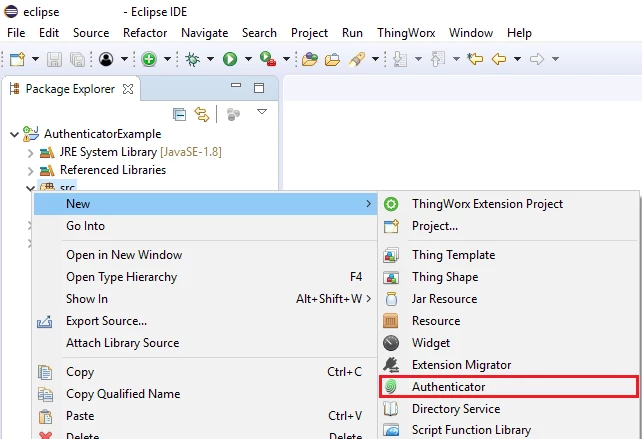Choose Copy from context menu
The image size is (642, 439).
(x=205, y=372)
